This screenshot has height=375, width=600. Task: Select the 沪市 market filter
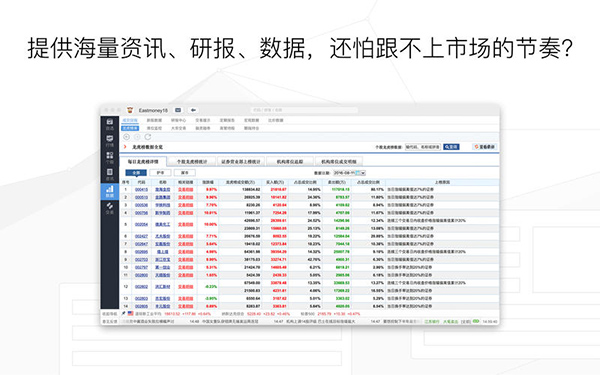[x=160, y=173]
